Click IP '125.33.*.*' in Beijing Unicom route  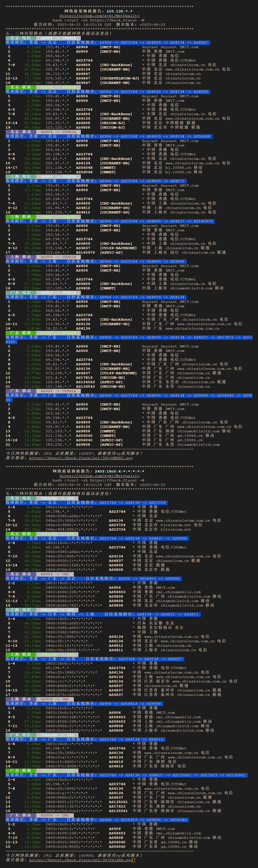57,123
